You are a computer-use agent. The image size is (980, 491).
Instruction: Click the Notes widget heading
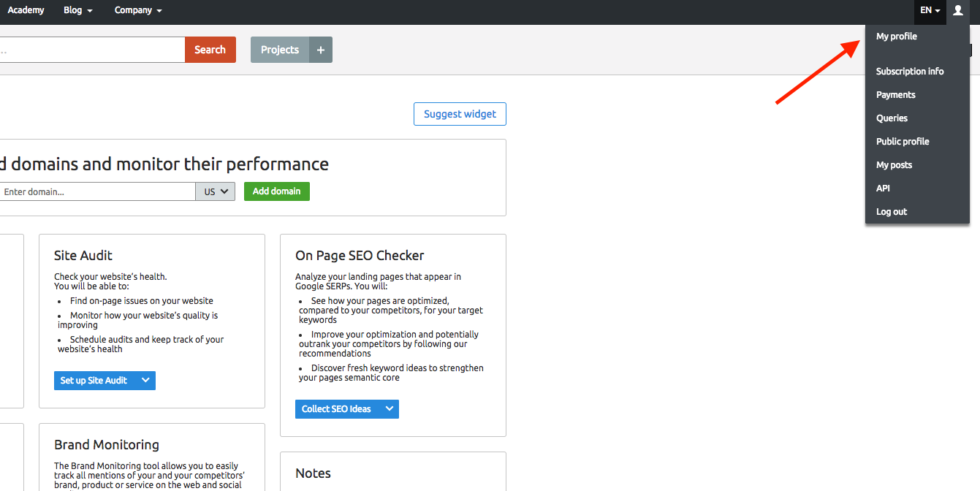313,473
